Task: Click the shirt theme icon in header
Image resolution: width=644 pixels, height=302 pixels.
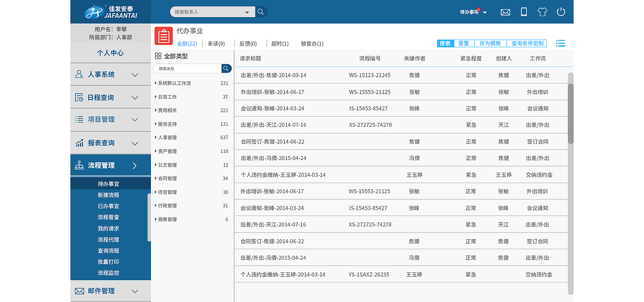Action: (x=542, y=12)
